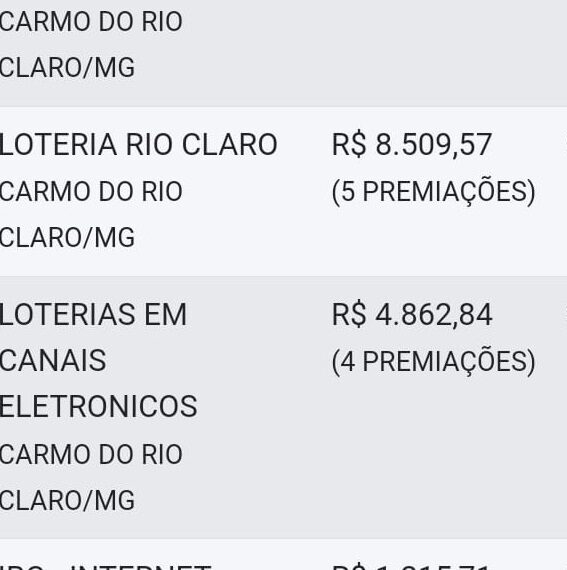567x570 pixels.
Task: Select the cut-off prize amount at the bottom
Action: 412,567
